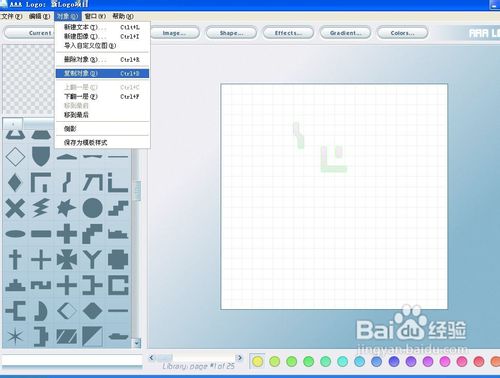Click the 倒影 menu option
This screenshot has width=500, height=378.
click(x=102, y=129)
